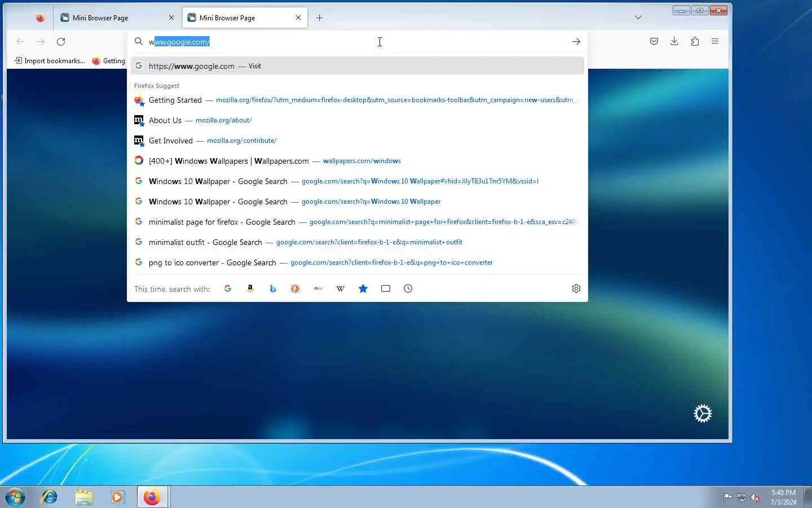Open the Windows Start menu
This screenshot has width=812, height=508.
15,497
